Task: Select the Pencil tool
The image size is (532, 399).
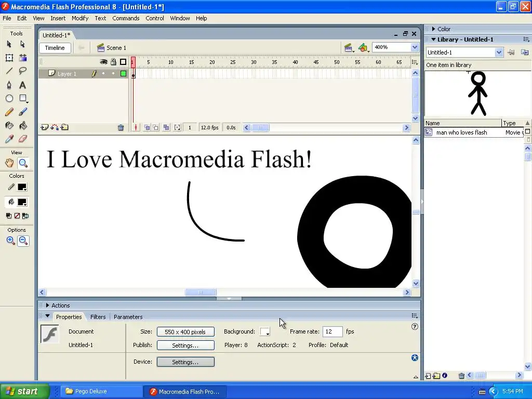Action: (9, 112)
